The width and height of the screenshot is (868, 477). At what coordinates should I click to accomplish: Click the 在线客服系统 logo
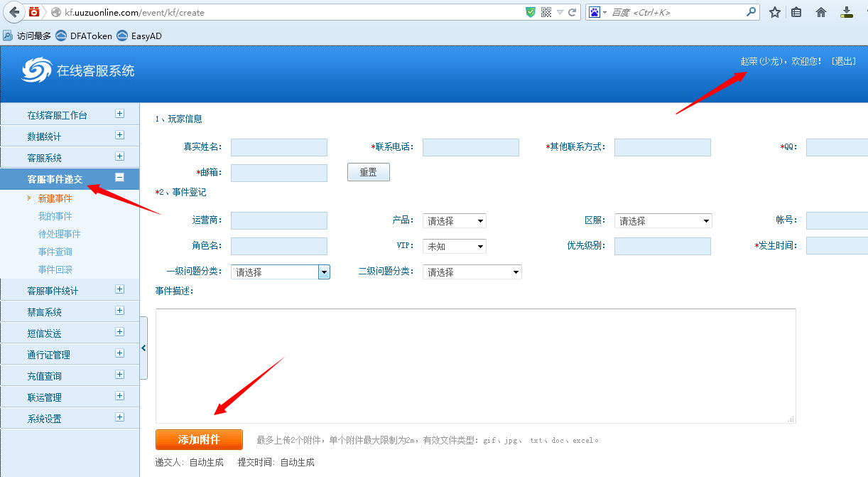pos(78,70)
